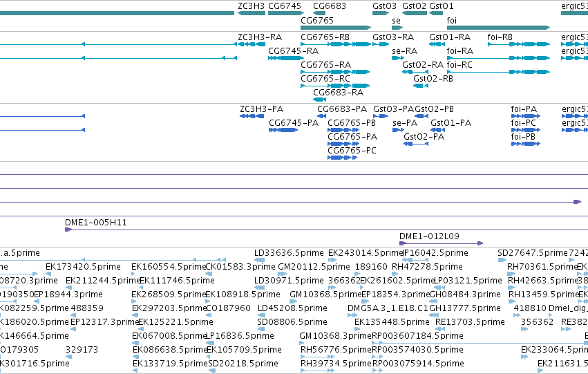This screenshot has height=374, width=588.
Task: Click the ZC3H3-PA protein label
Action: pyautogui.click(x=262, y=109)
